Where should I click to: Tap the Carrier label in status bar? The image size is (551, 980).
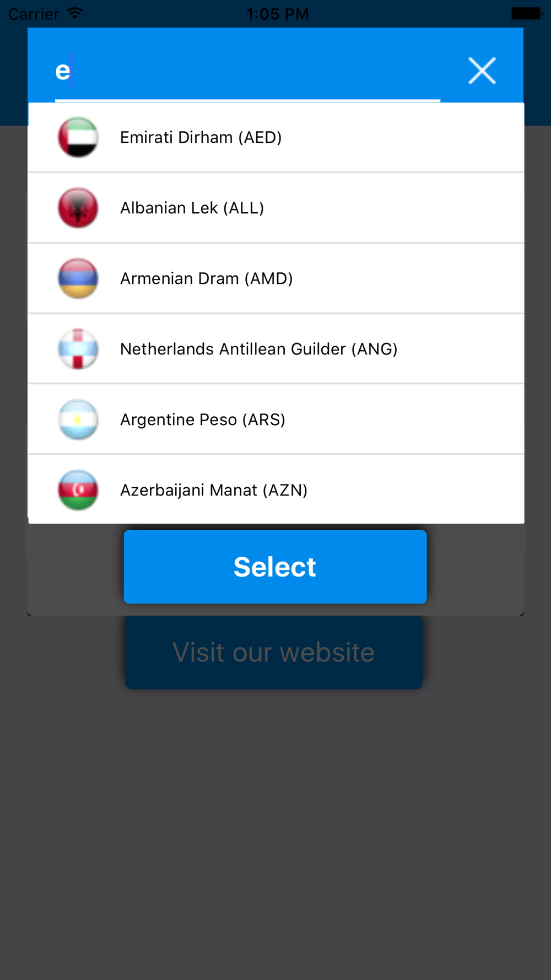34,14
